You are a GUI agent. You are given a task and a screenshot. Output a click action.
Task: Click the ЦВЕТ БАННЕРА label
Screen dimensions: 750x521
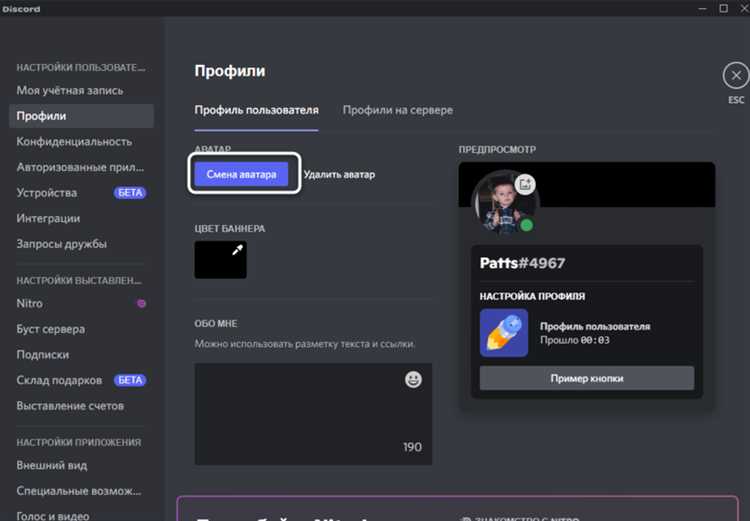[230, 229]
